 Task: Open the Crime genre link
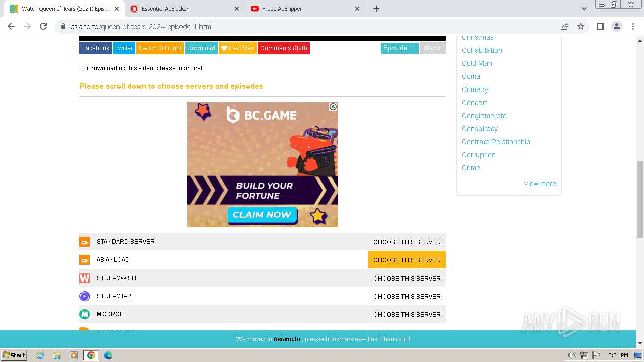[471, 168]
